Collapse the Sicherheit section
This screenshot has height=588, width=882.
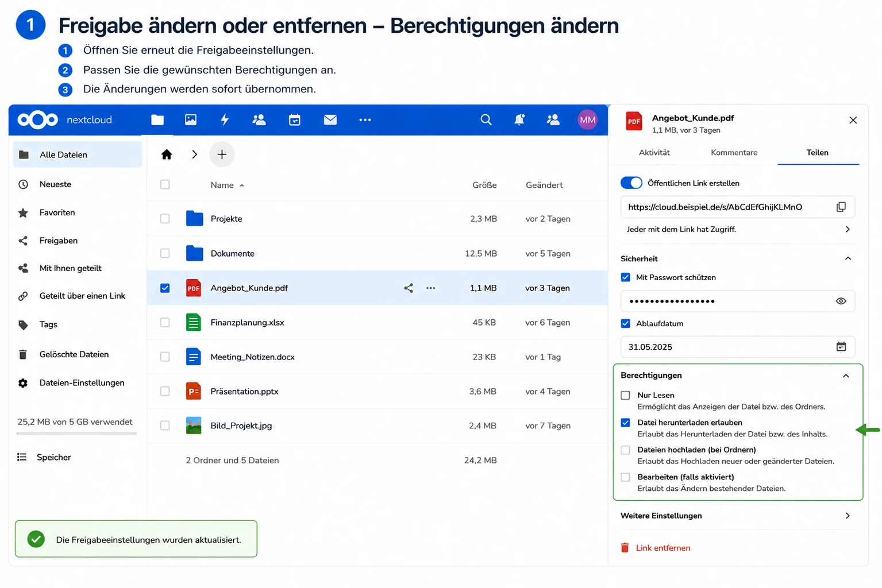(x=848, y=258)
